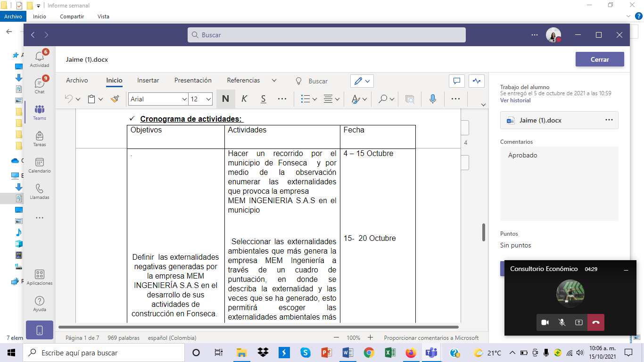Open the Ver historial link

(515, 100)
